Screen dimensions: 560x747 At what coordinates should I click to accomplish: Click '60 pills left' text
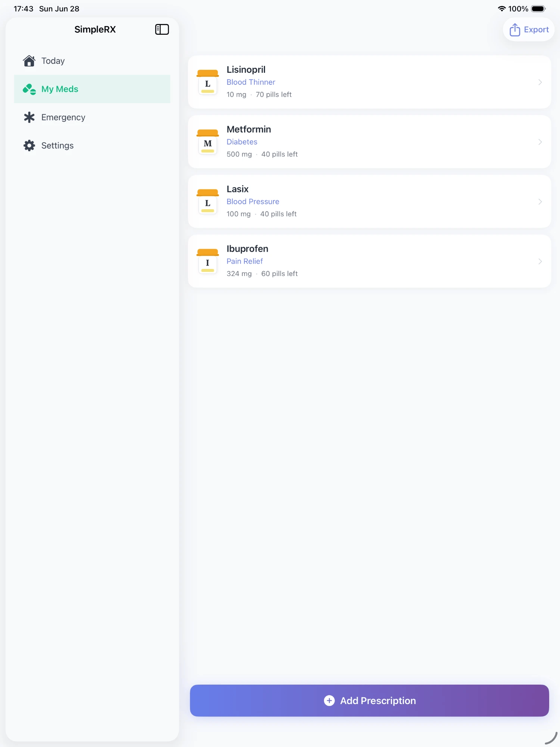point(280,274)
